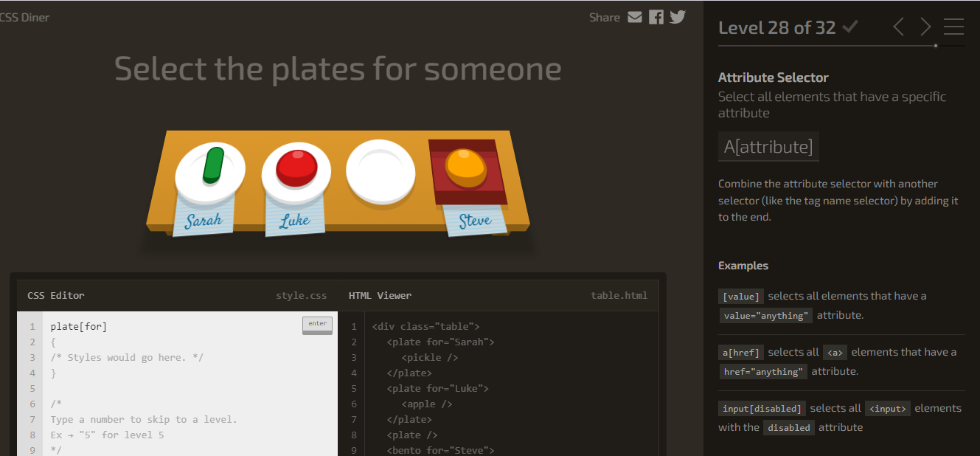980x456 pixels.
Task: Select the empty white plate
Action: (x=380, y=171)
